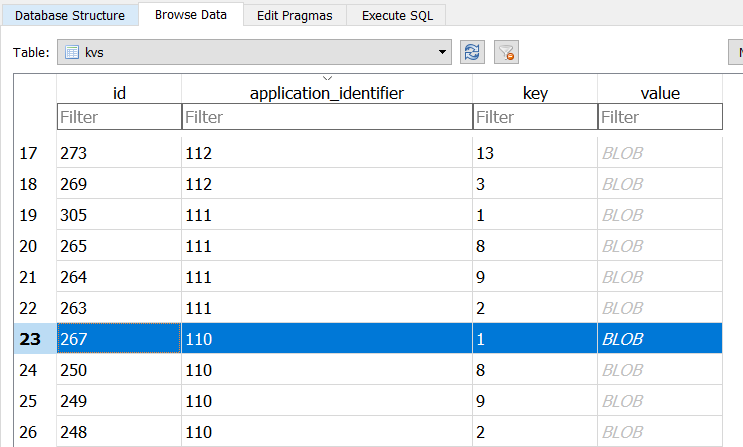Switch to the Database Structure tab
The height and width of the screenshot is (447, 743).
click(70, 15)
